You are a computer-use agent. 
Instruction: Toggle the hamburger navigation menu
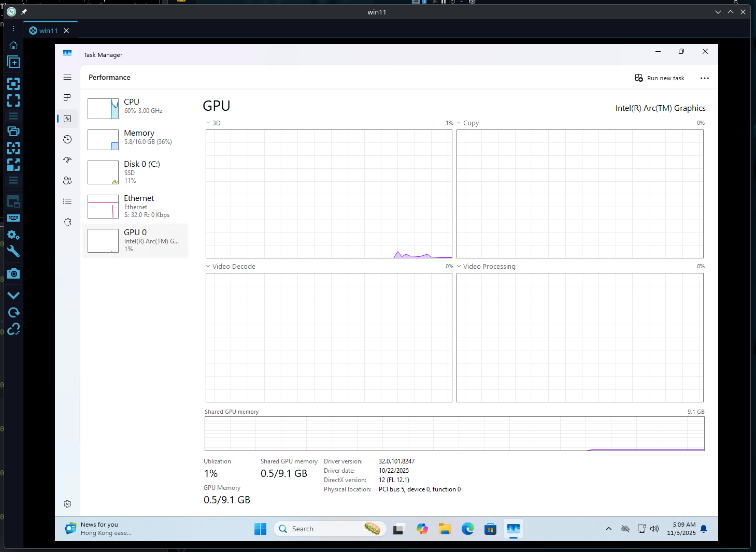coord(67,77)
